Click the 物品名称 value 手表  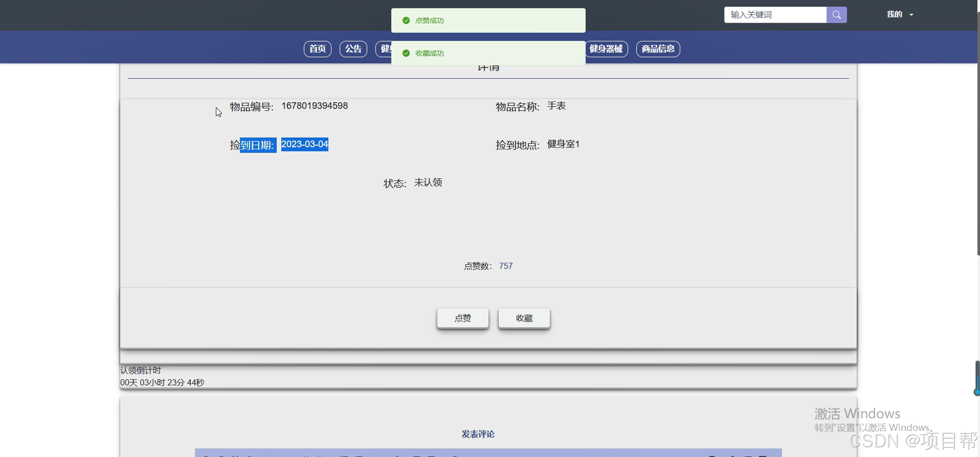(x=556, y=106)
